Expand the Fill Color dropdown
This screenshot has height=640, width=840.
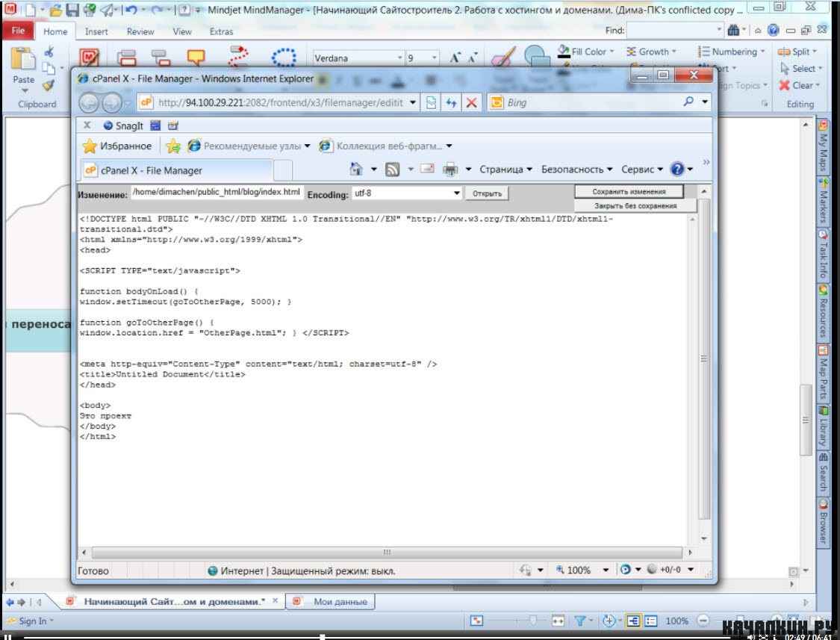tap(612, 52)
